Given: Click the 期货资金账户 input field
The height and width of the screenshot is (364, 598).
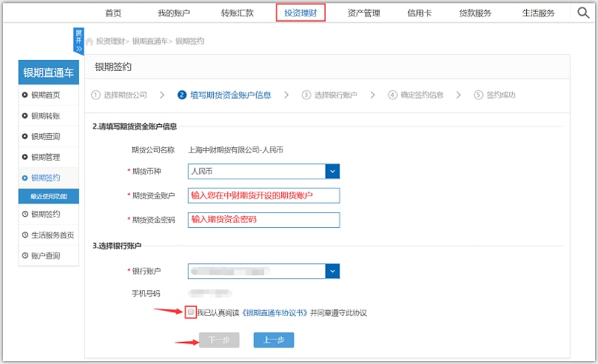Looking at the screenshot, I should click(x=263, y=196).
